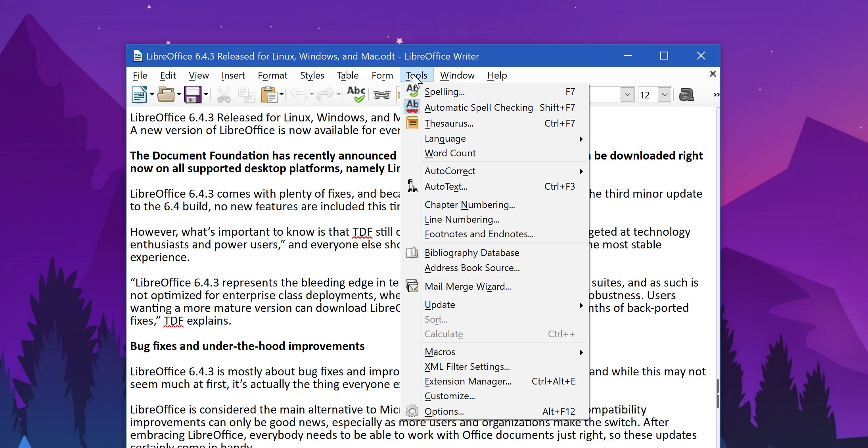Open the Window menu

click(x=457, y=75)
